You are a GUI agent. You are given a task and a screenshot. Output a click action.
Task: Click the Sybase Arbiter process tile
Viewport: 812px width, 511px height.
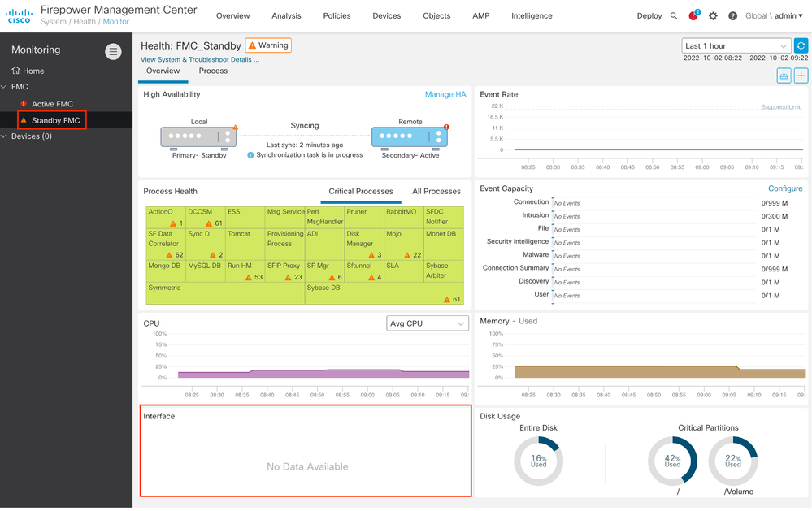pos(444,271)
